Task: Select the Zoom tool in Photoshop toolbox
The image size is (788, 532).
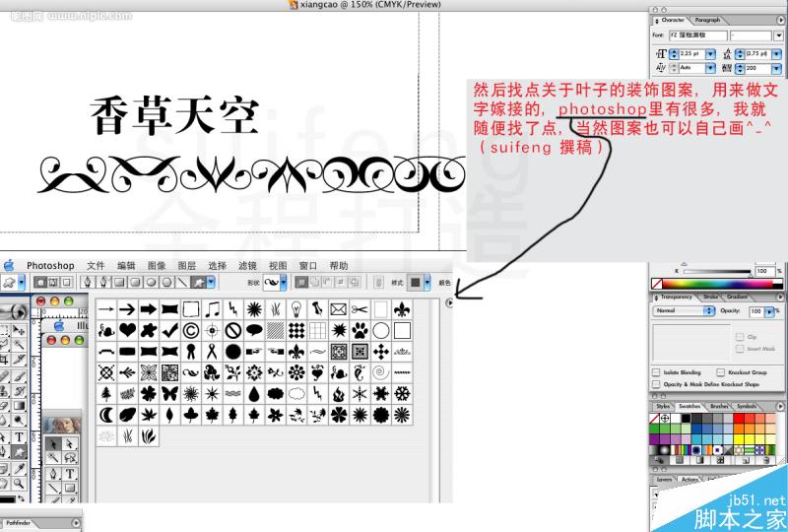Action: click(x=19, y=483)
